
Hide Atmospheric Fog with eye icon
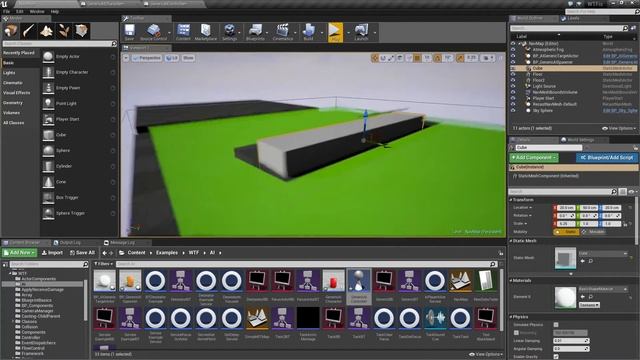click(x=513, y=50)
